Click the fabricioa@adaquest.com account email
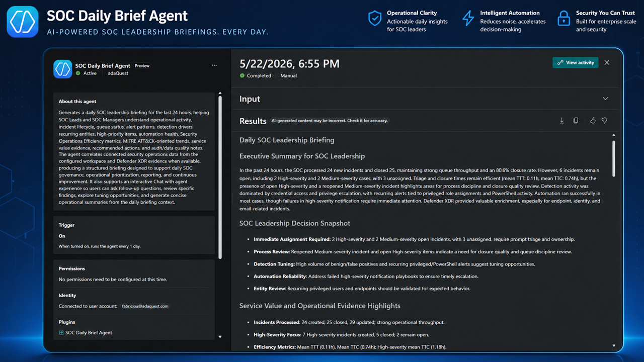The image size is (644, 362). pyautogui.click(x=145, y=306)
